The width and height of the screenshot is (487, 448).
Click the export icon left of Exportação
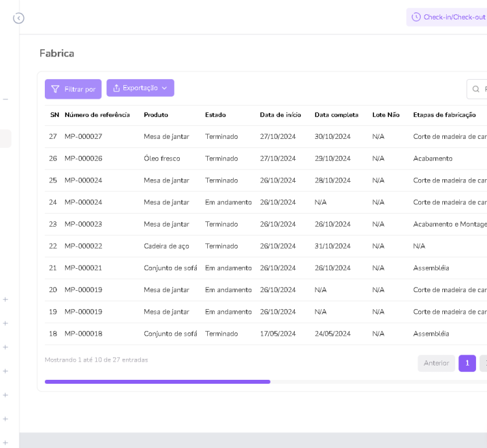coord(116,88)
